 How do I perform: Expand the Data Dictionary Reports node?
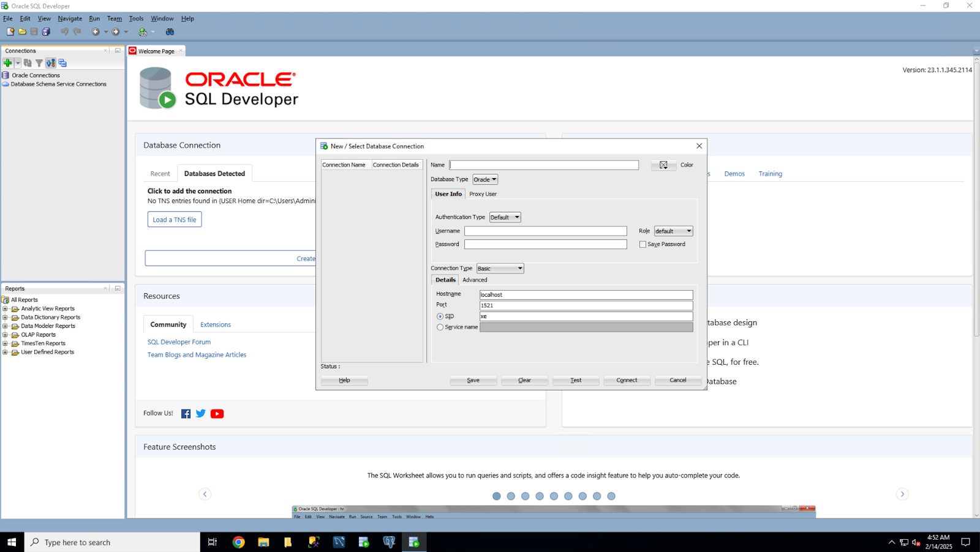point(5,318)
